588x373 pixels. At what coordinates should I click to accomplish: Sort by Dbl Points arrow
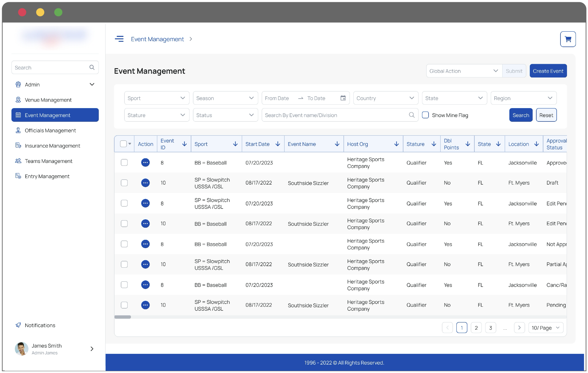pyautogui.click(x=468, y=144)
